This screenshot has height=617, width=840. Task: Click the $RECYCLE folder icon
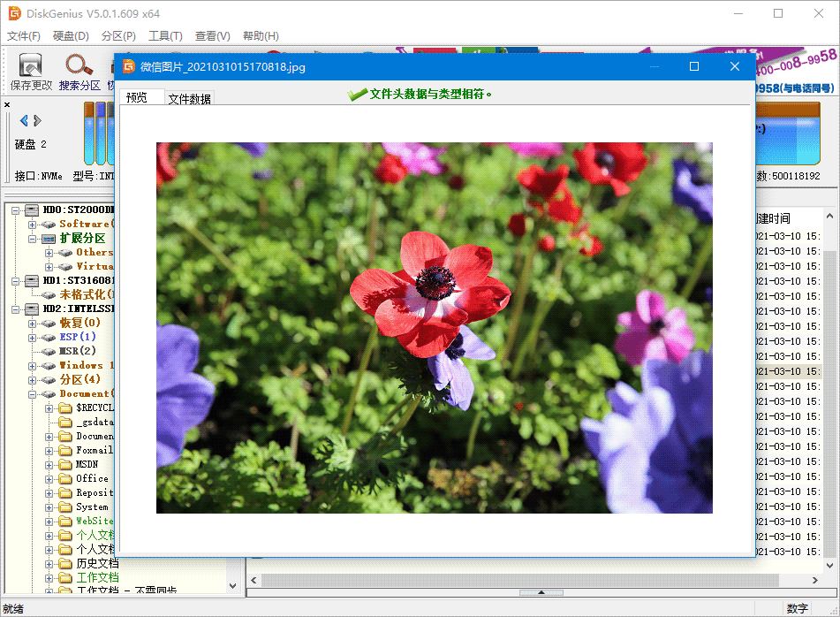65,408
